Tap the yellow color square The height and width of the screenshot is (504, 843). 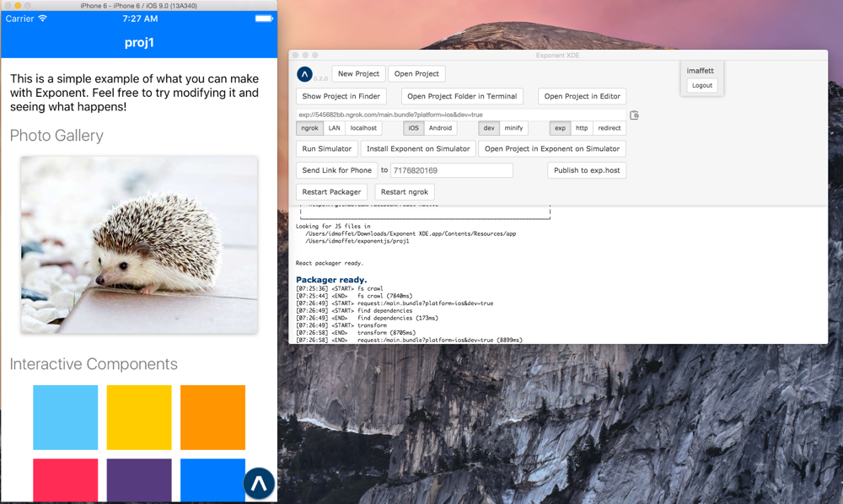pos(139,417)
